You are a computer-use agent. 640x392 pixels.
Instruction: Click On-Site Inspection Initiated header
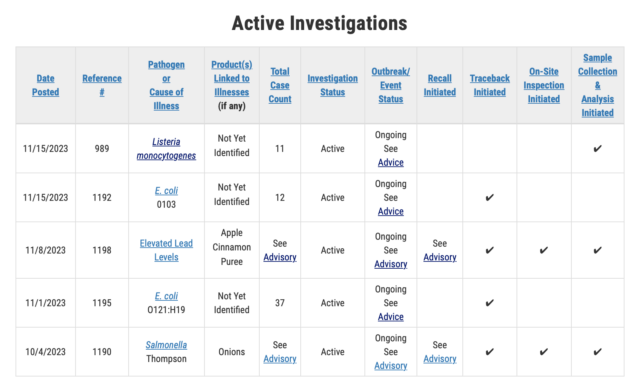(x=544, y=85)
